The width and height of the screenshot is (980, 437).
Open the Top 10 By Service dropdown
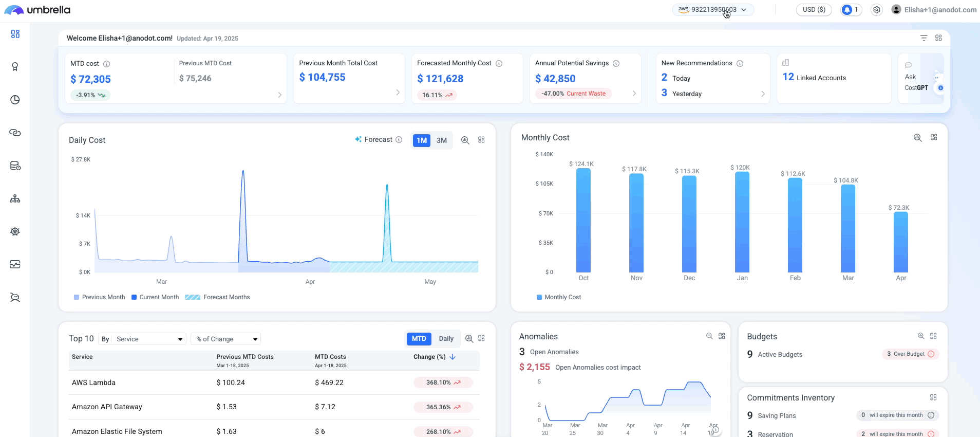(148, 339)
